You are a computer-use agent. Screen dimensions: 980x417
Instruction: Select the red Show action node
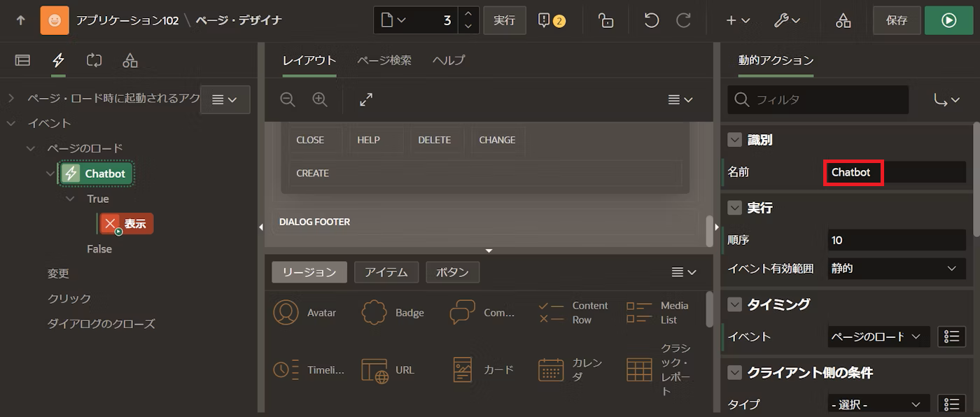pyautogui.click(x=126, y=224)
